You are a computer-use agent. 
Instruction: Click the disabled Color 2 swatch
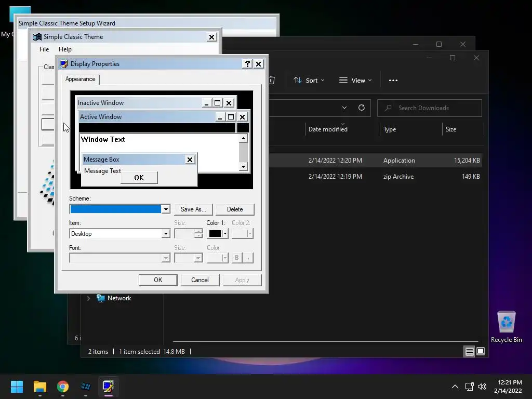tap(242, 234)
